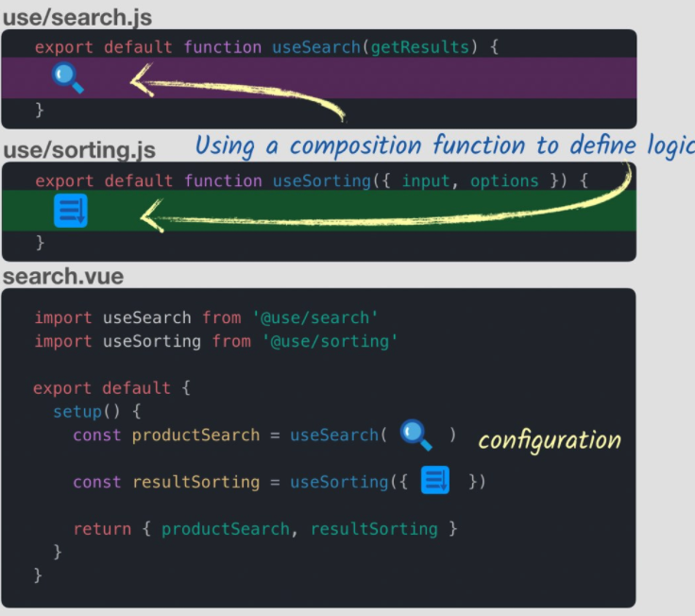
Task: Select the 'use/search.js' file heading
Action: point(77,18)
